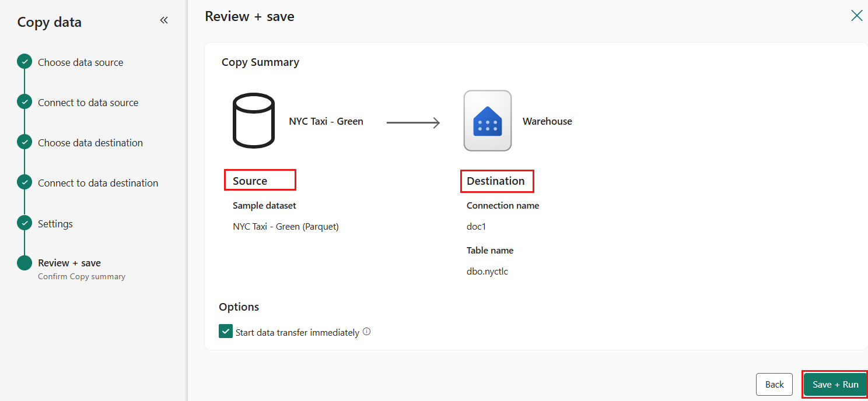Toggle the Start data transfer immediately checkbox off

point(226,330)
